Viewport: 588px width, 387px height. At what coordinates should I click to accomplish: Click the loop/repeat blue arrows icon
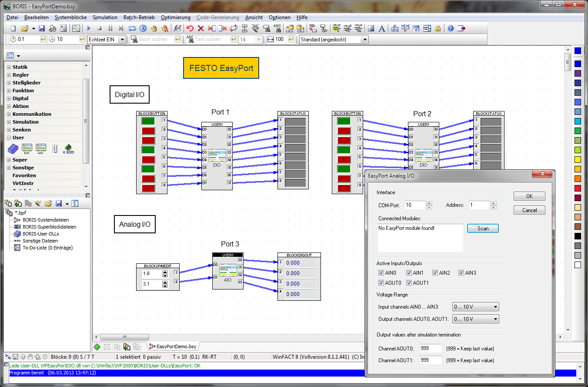(x=132, y=28)
